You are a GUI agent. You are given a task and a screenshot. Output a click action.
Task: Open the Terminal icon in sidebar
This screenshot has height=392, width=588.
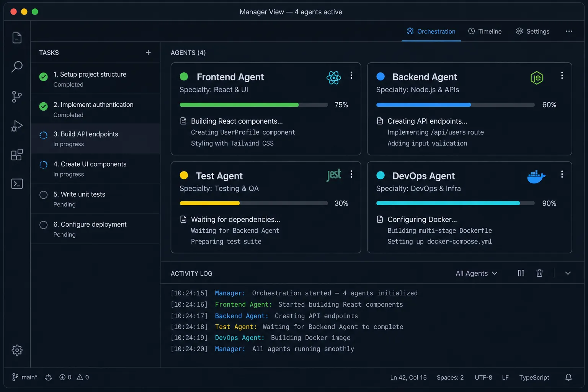pyautogui.click(x=17, y=184)
